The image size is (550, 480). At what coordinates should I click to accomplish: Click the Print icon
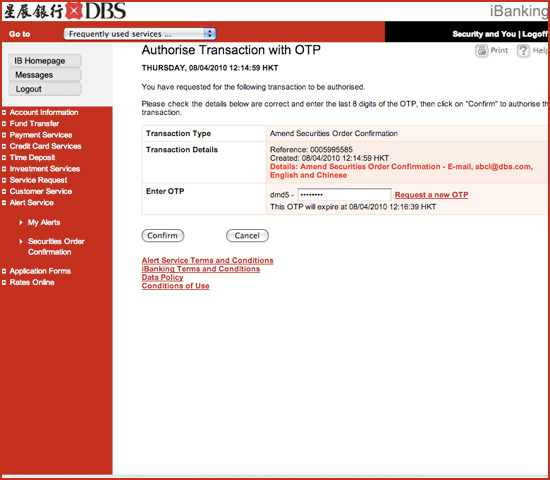tap(482, 51)
